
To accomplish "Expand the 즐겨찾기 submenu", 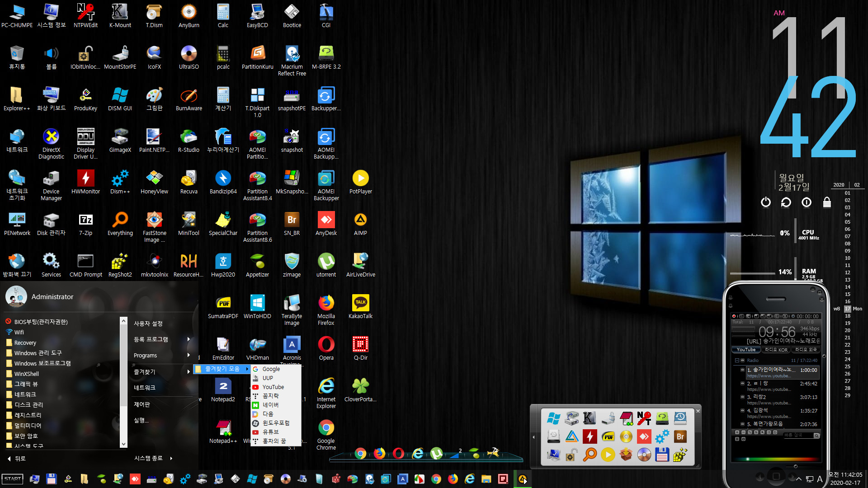I will pos(161,372).
